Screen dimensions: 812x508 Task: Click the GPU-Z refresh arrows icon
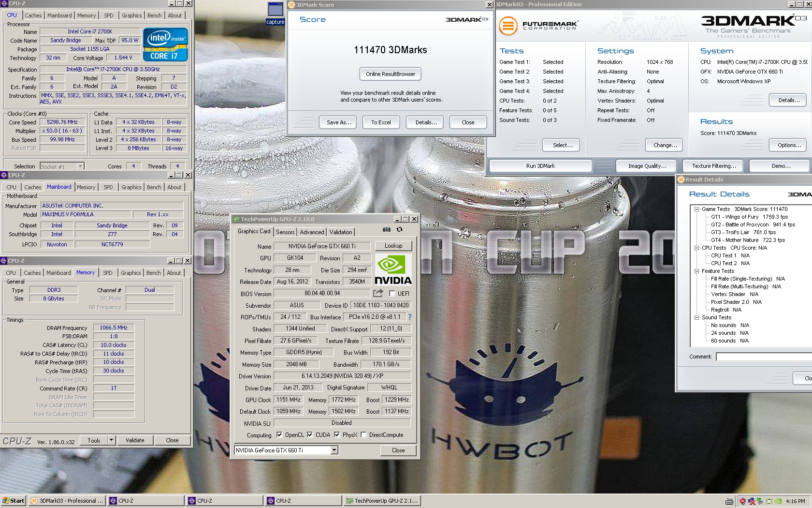tap(399, 229)
